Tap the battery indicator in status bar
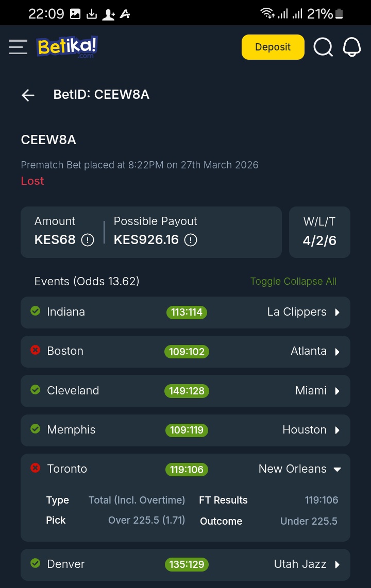Image resolution: width=371 pixels, height=588 pixels. pyautogui.click(x=339, y=14)
